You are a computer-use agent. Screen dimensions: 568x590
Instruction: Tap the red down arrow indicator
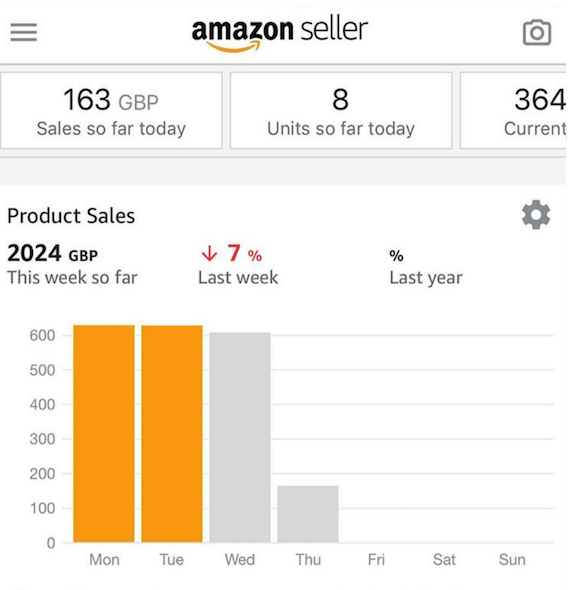[x=209, y=253]
